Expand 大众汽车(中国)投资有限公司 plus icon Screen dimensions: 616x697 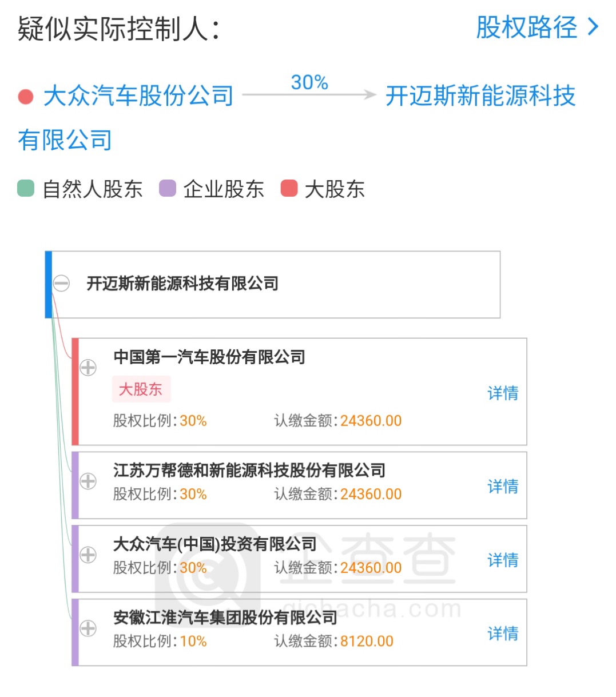[x=88, y=555]
